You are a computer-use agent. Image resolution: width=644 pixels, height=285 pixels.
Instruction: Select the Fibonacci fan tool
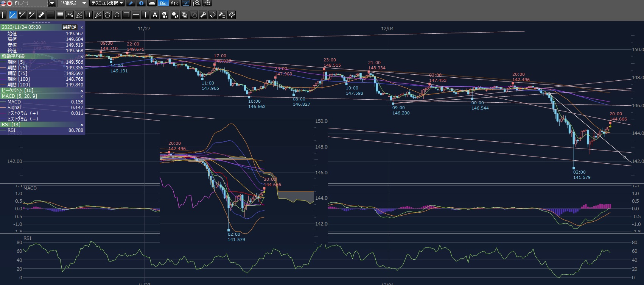tap(79, 15)
